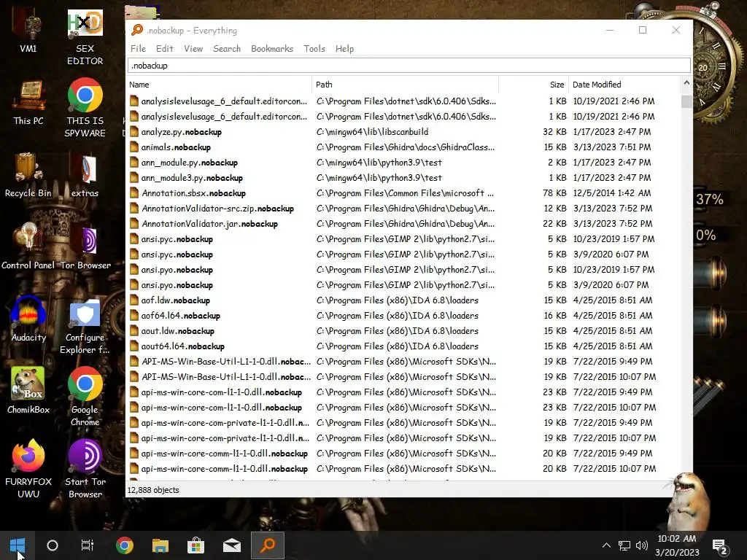Click the .nobackup search field
Screen dimensions: 747x560
409,66
